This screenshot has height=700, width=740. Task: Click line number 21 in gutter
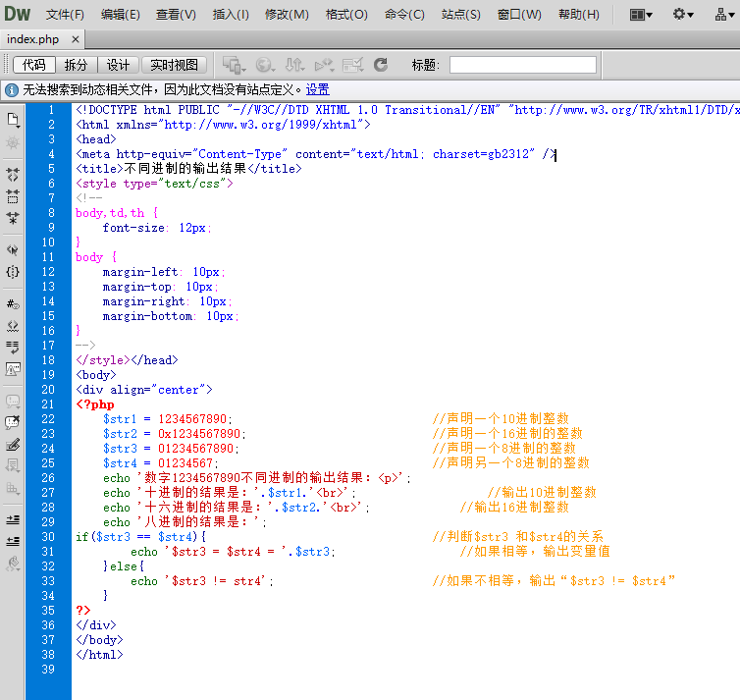pyautogui.click(x=48, y=404)
